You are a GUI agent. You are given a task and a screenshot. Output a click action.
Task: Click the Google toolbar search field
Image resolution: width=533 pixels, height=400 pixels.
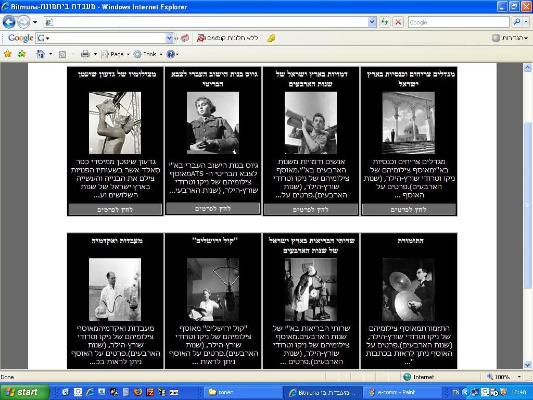click(101, 38)
